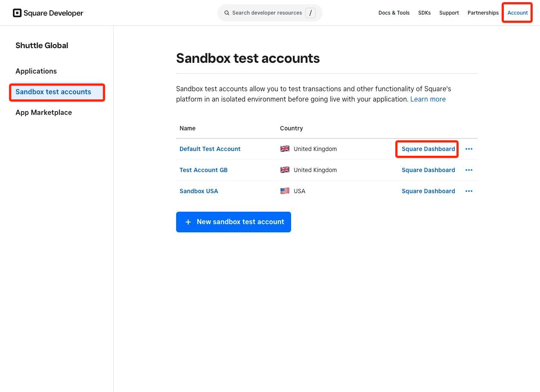Click the Square Developer logo
Image resolution: width=540 pixels, height=392 pixels.
[x=48, y=13]
